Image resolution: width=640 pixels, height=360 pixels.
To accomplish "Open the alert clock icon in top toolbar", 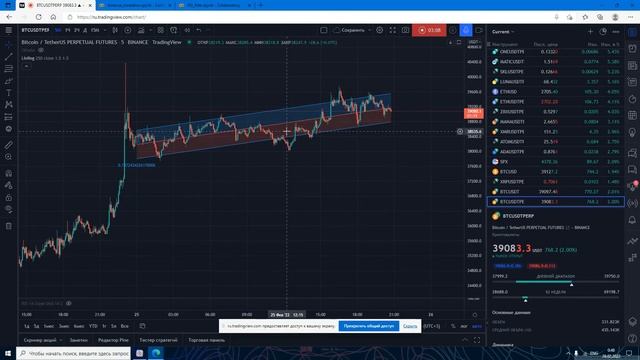I will (174, 30).
